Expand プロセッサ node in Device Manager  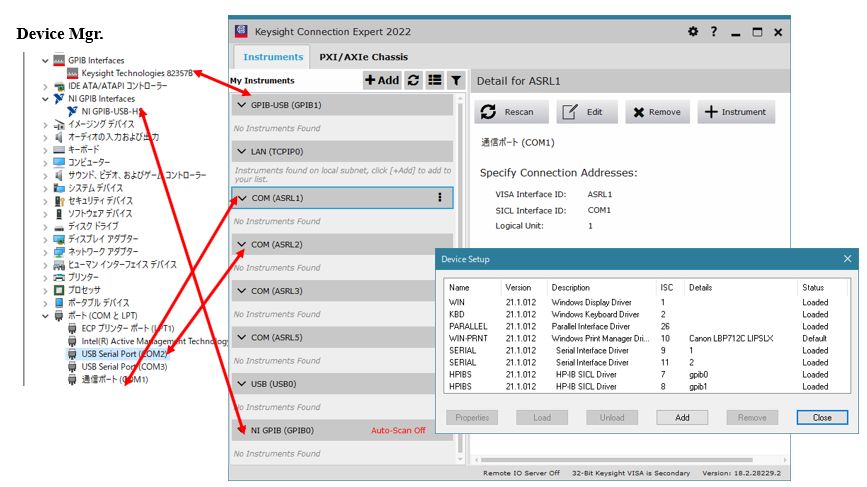(x=45, y=290)
